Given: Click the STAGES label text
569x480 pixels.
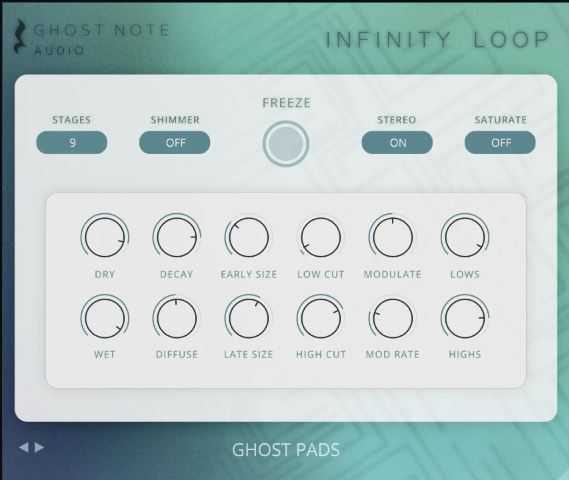Looking at the screenshot, I should pyautogui.click(x=71, y=120).
